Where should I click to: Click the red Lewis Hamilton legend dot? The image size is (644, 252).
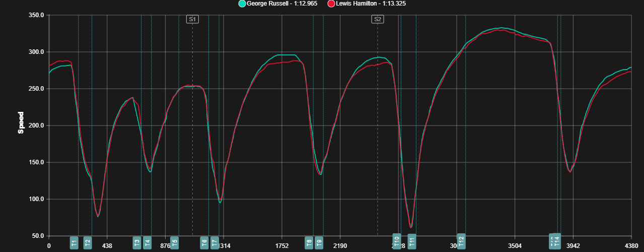(x=331, y=4)
